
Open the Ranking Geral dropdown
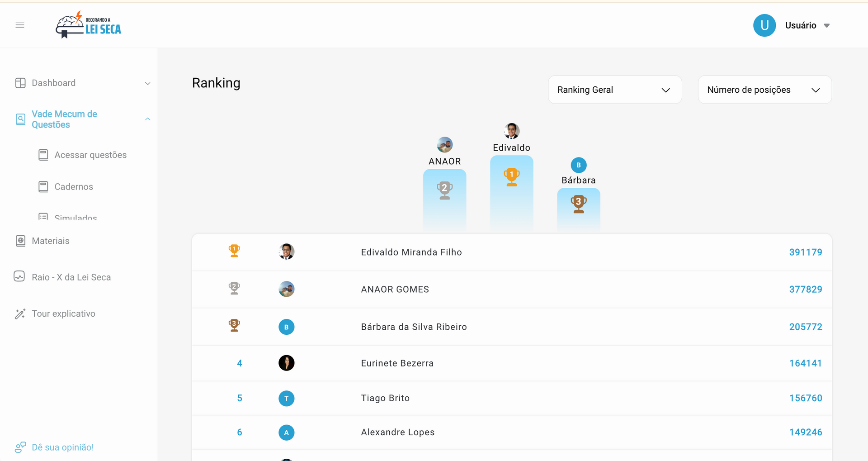614,90
